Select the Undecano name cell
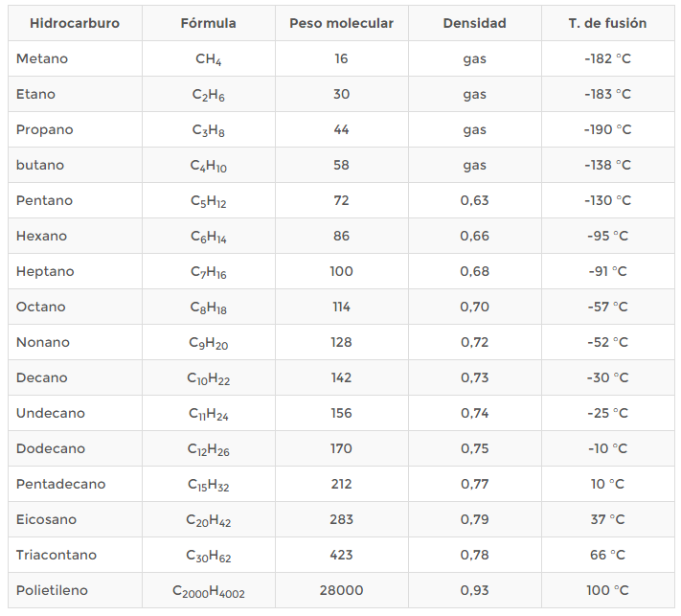The width and height of the screenshot is (681, 616). pyautogui.click(x=50, y=413)
